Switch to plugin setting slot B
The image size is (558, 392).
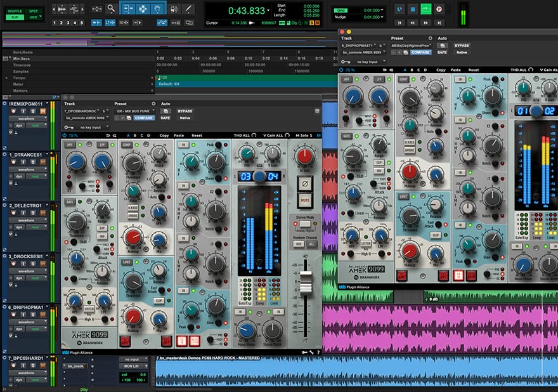[x=135, y=135]
